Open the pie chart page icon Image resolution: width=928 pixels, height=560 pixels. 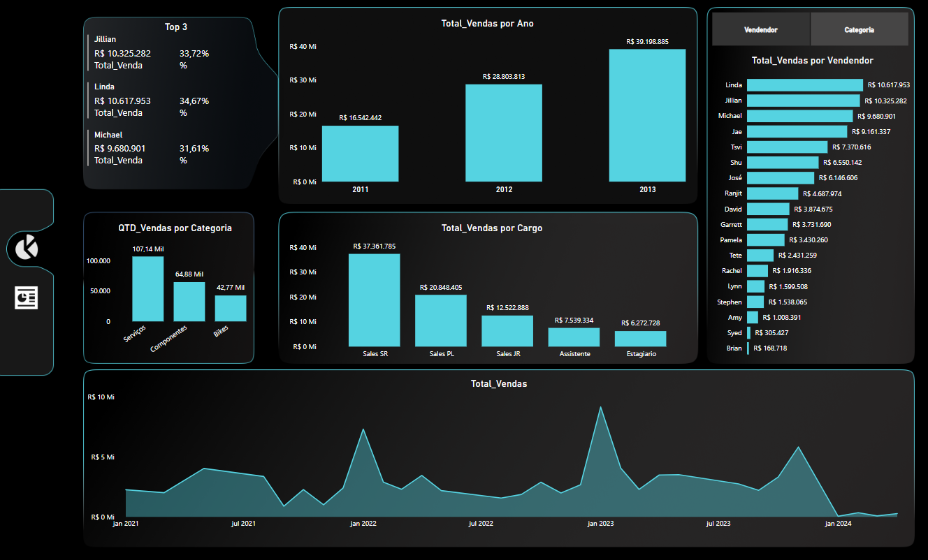pos(27,247)
